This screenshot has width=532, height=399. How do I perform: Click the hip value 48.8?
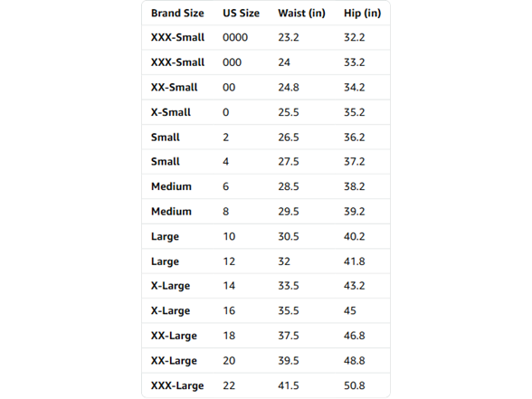355,361
